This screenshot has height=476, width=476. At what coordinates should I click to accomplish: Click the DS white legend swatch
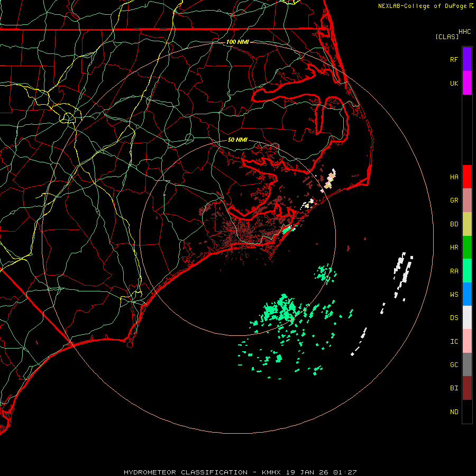pos(467,317)
